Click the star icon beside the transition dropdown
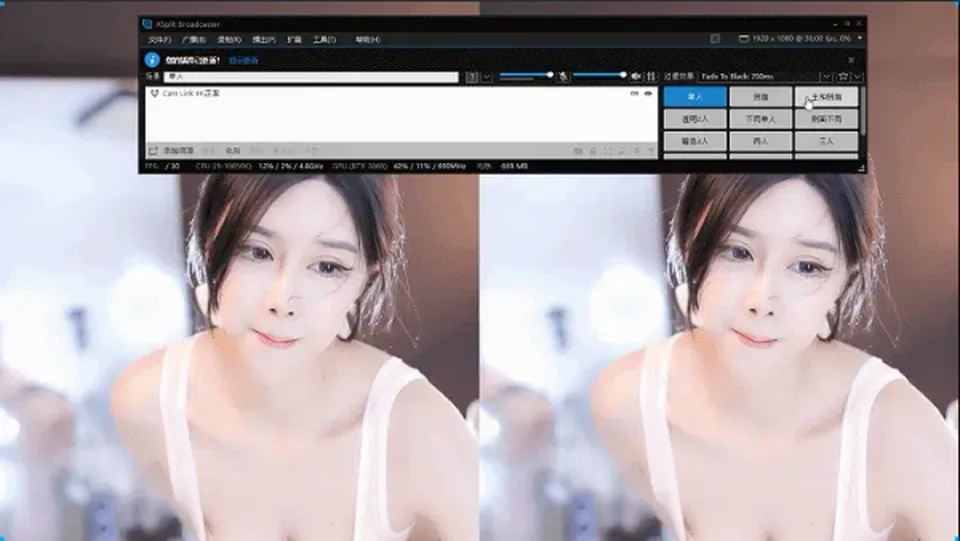The width and height of the screenshot is (960, 541). pyautogui.click(x=843, y=76)
